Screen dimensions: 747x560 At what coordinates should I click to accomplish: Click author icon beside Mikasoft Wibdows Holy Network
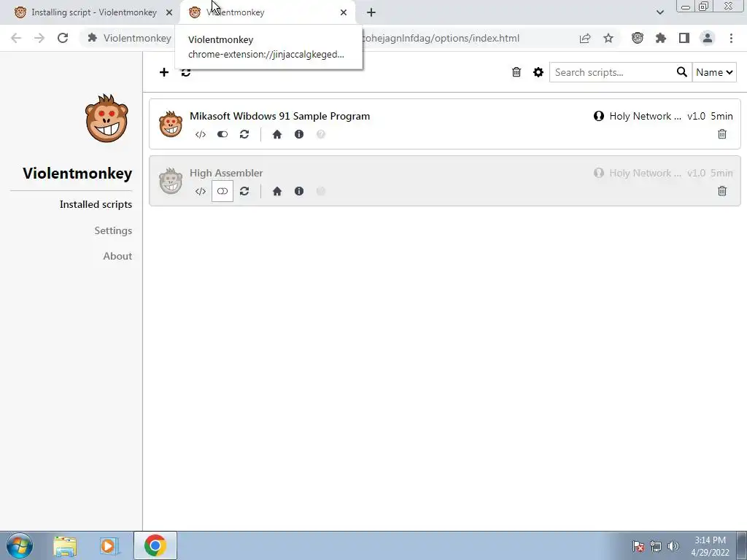point(599,116)
